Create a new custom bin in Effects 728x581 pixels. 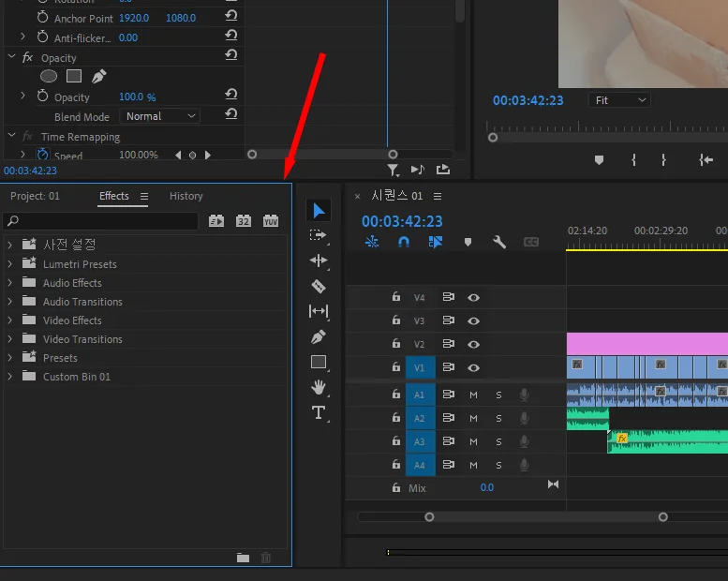(x=243, y=558)
